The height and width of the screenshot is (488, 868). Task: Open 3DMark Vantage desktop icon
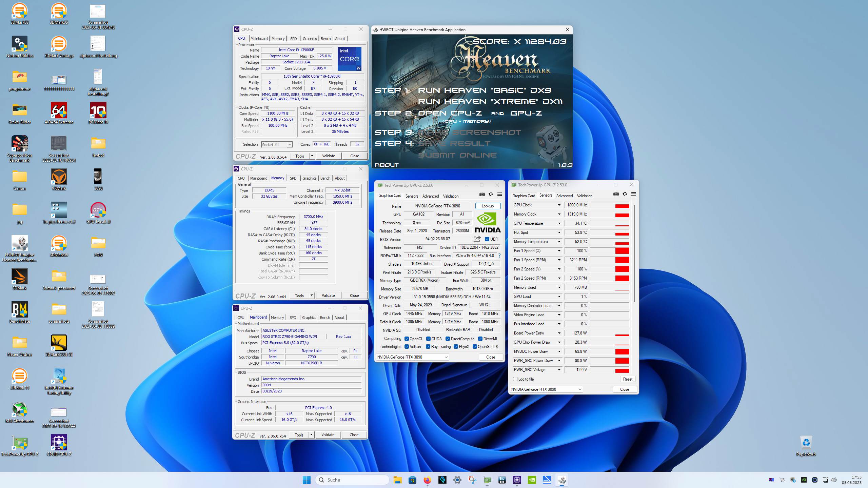(x=59, y=47)
